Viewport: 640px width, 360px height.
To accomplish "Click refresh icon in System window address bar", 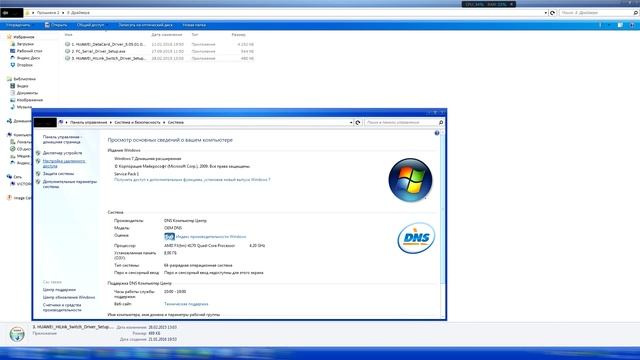I will [x=358, y=122].
